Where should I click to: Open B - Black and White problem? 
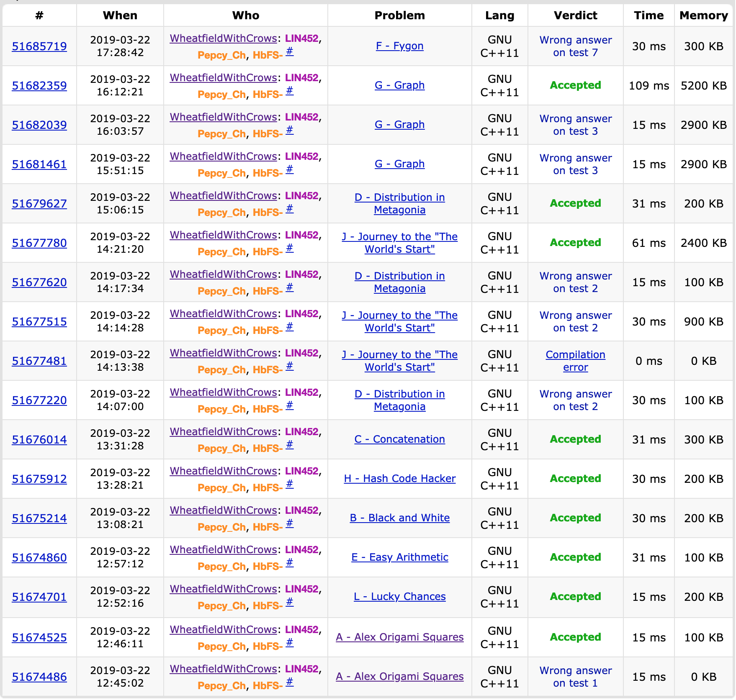click(399, 518)
